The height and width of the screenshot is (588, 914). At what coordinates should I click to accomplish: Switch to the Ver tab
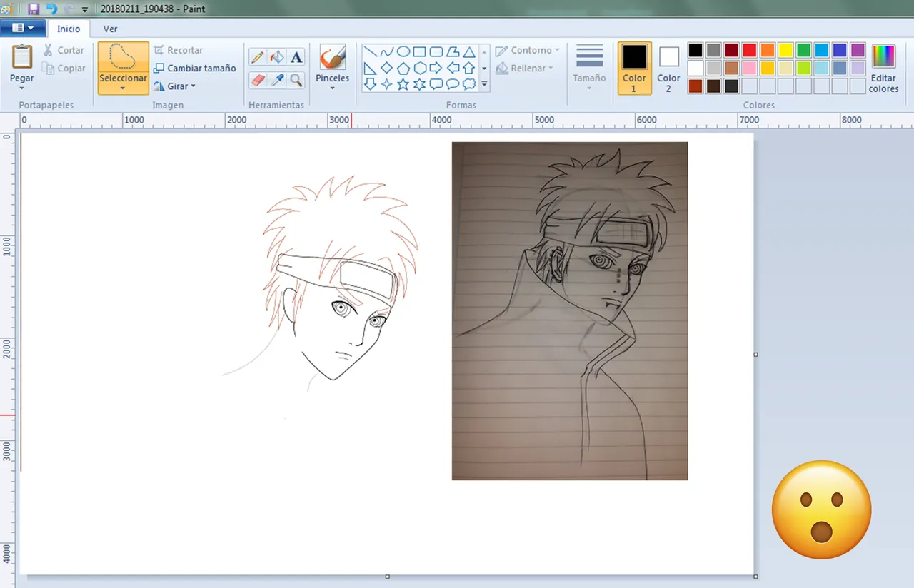coord(110,29)
